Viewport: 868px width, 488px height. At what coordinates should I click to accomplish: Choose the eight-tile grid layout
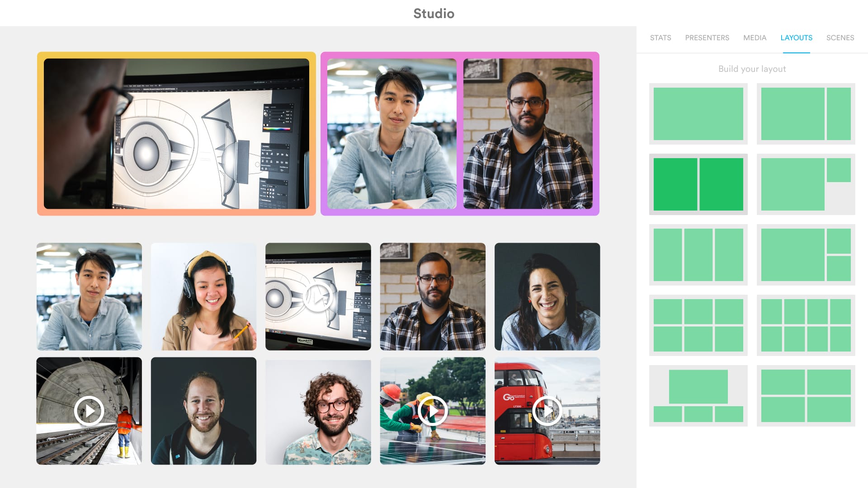pyautogui.click(x=806, y=325)
